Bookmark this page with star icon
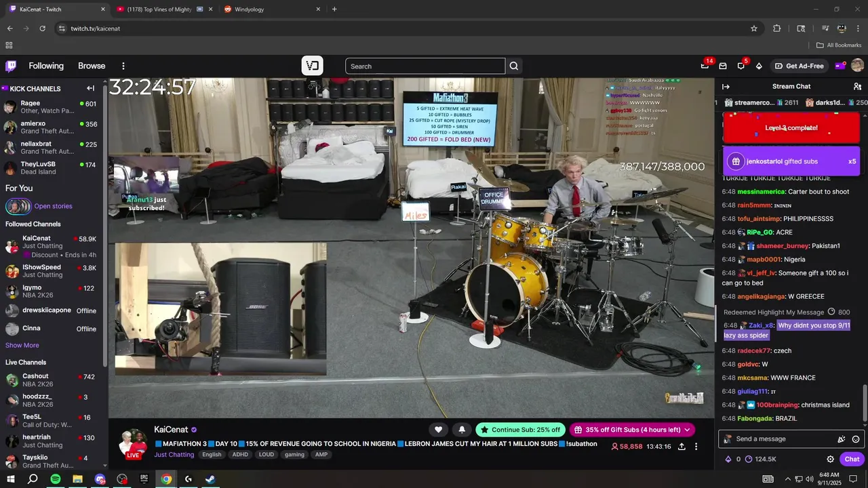This screenshot has height=488, width=868. (754, 28)
